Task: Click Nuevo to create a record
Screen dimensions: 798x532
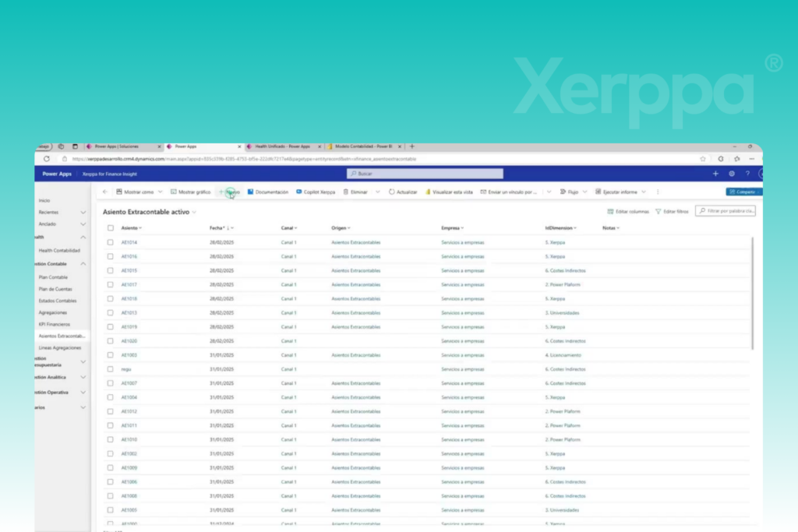Action: (x=230, y=192)
